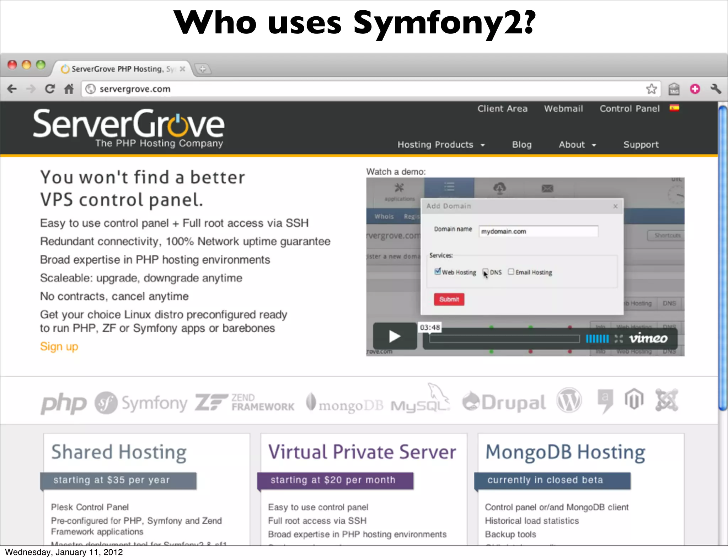Click 'Plesk Control Panel' text
The height and width of the screenshot is (560, 728).
coord(90,507)
